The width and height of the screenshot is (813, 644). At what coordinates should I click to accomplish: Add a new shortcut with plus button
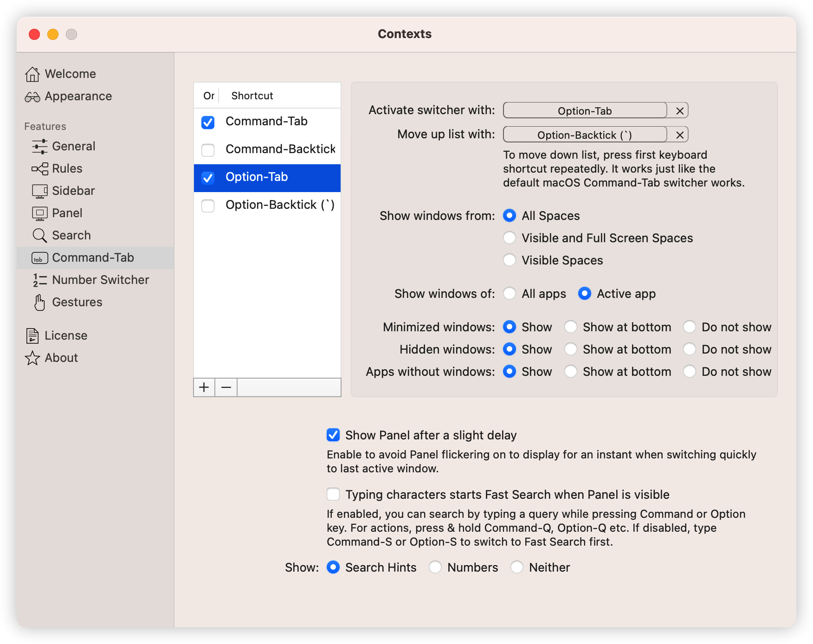[x=204, y=387]
